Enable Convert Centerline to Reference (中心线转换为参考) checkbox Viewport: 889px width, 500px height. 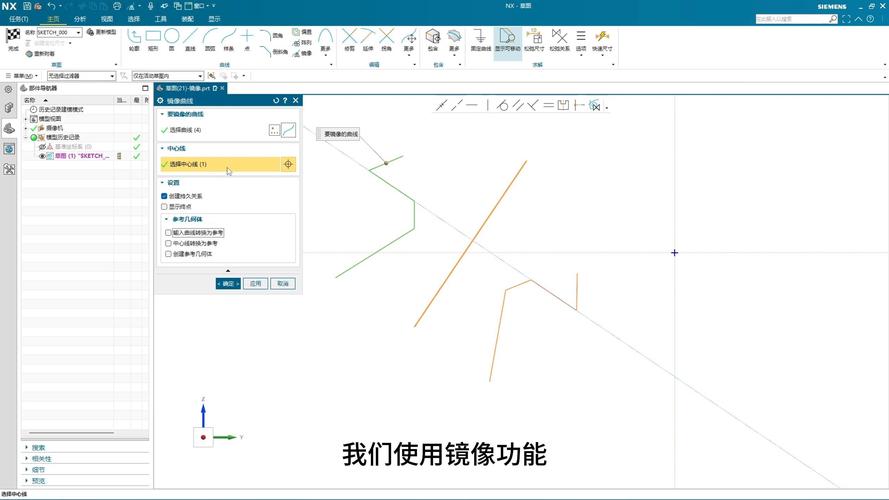pos(168,243)
